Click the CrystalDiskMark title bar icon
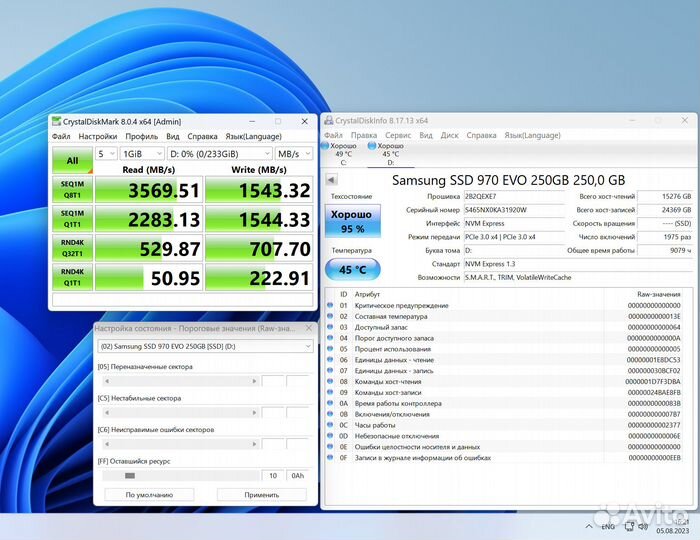The image size is (700, 540). pos(56,121)
